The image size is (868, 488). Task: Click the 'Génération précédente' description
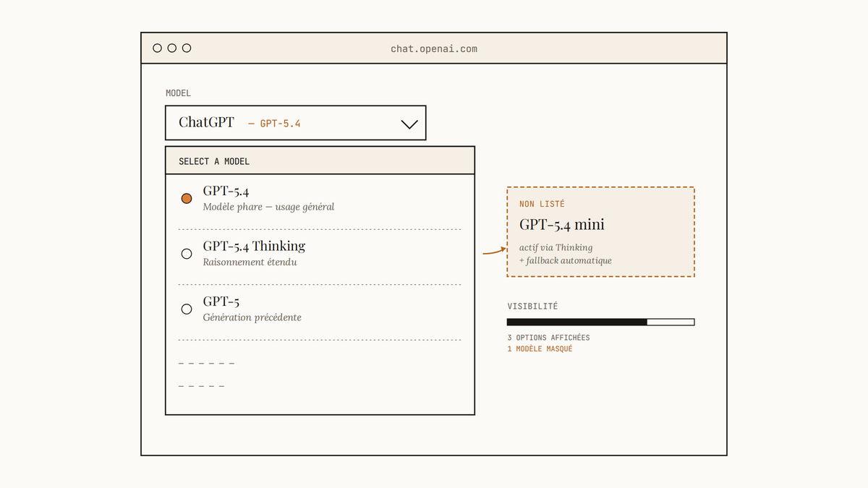(x=252, y=317)
